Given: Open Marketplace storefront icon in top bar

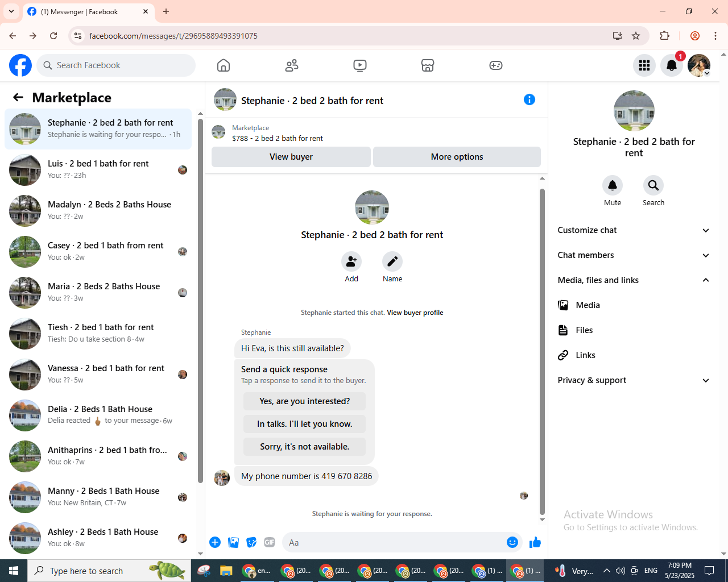Looking at the screenshot, I should coord(428,65).
